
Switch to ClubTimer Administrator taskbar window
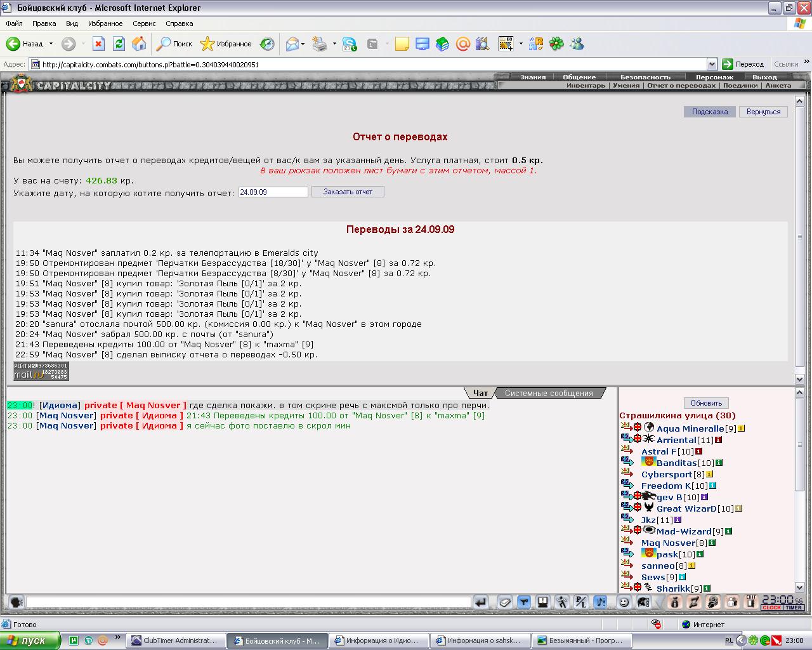click(176, 640)
